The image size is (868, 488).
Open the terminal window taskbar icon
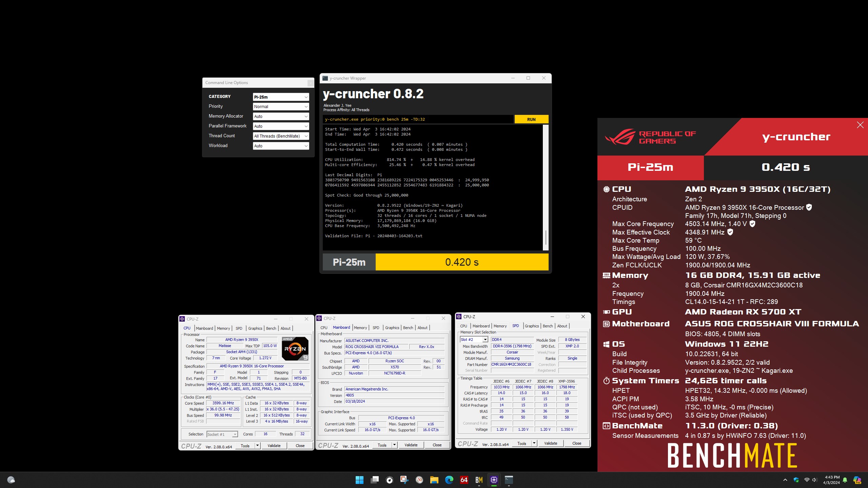[509, 480]
